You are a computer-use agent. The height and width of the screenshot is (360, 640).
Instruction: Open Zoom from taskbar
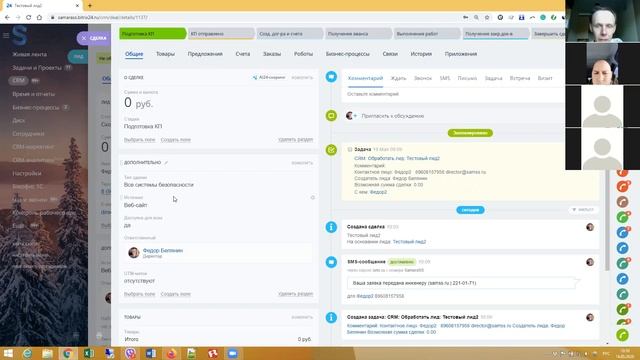(233, 353)
